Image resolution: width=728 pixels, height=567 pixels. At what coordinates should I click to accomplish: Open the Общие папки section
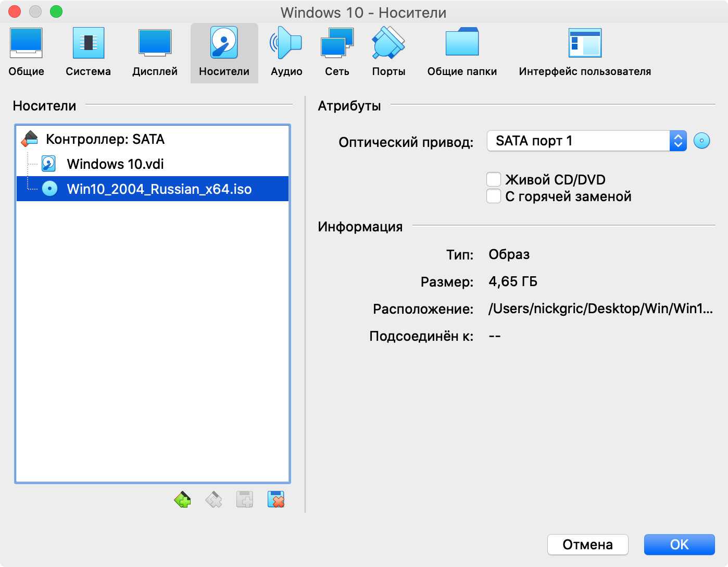(x=462, y=53)
